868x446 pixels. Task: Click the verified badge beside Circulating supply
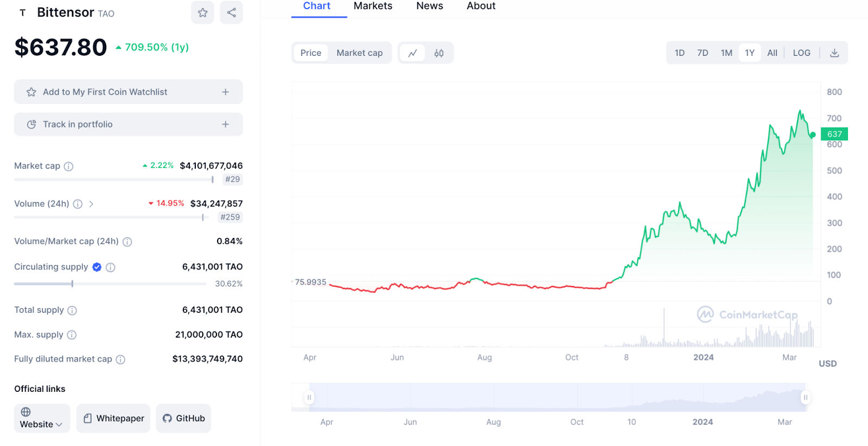click(x=97, y=267)
